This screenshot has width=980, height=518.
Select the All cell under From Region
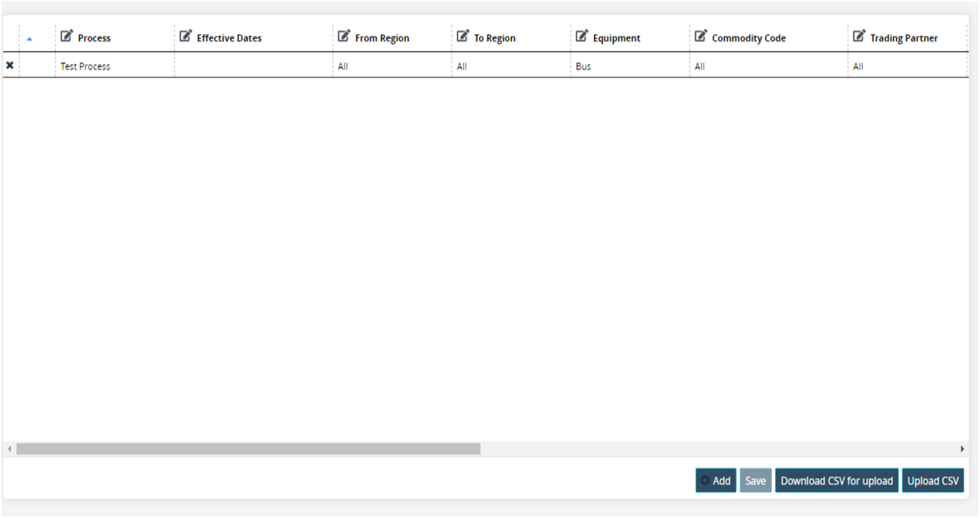coord(392,66)
